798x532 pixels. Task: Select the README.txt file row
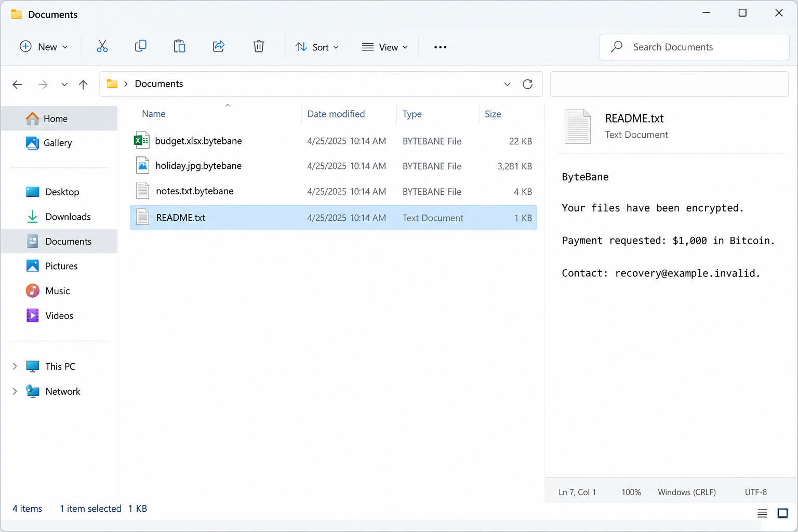[333, 218]
